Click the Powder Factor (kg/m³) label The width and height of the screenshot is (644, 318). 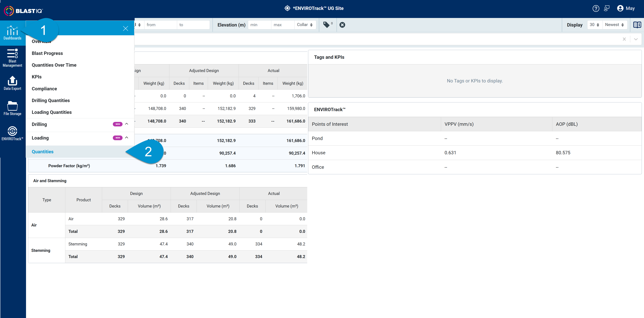click(69, 166)
